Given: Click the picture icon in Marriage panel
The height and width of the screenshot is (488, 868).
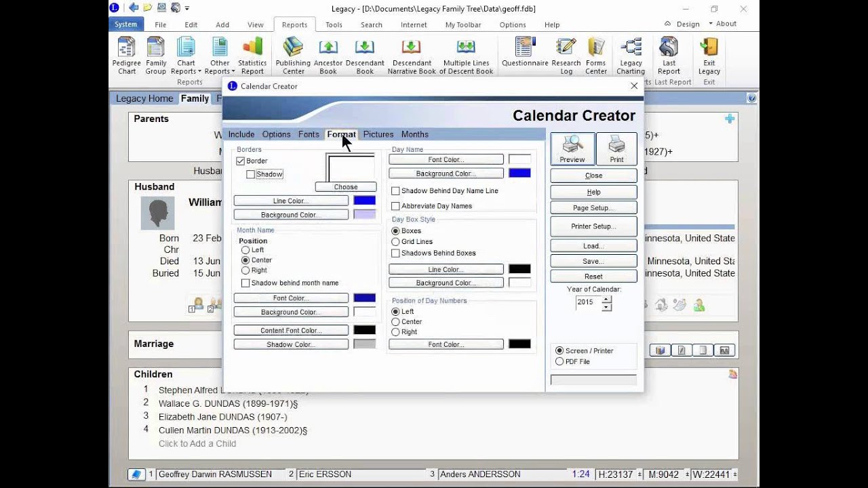Looking at the screenshot, I should point(724,350).
